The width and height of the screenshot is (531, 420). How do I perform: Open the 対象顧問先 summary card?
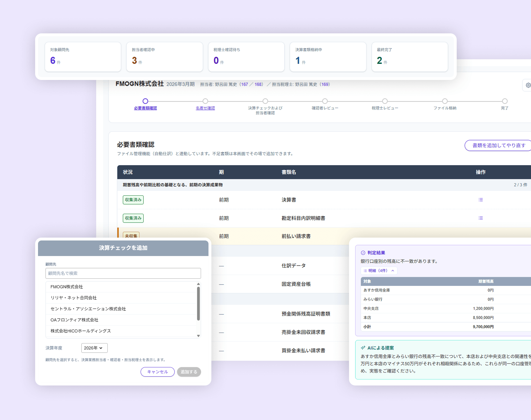tap(83, 57)
